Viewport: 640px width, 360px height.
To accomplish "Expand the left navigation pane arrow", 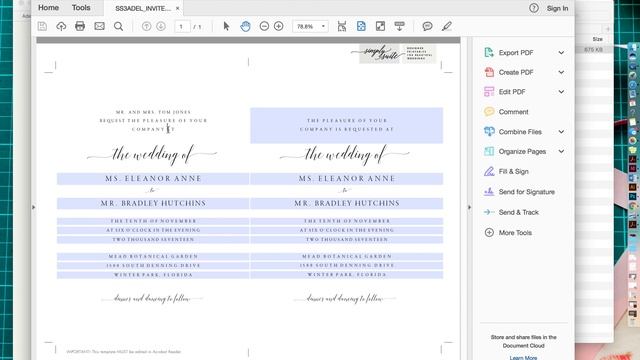I will (33, 207).
